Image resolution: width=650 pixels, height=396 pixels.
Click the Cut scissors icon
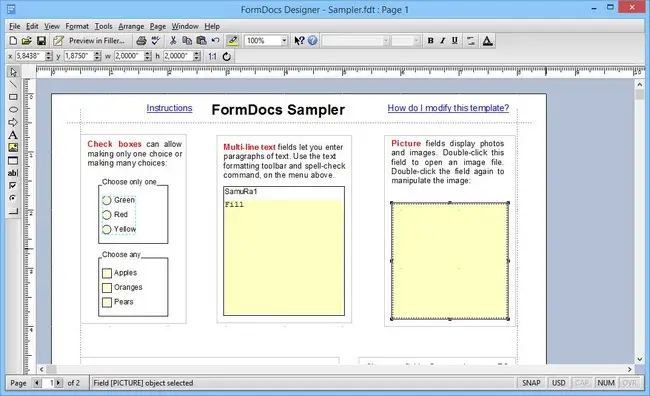tap(173, 41)
